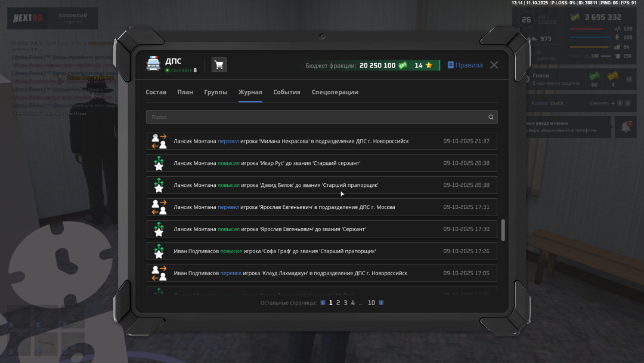The image size is (644, 363).
Task: Click the green money icon beside faction budget
Action: coord(403,66)
